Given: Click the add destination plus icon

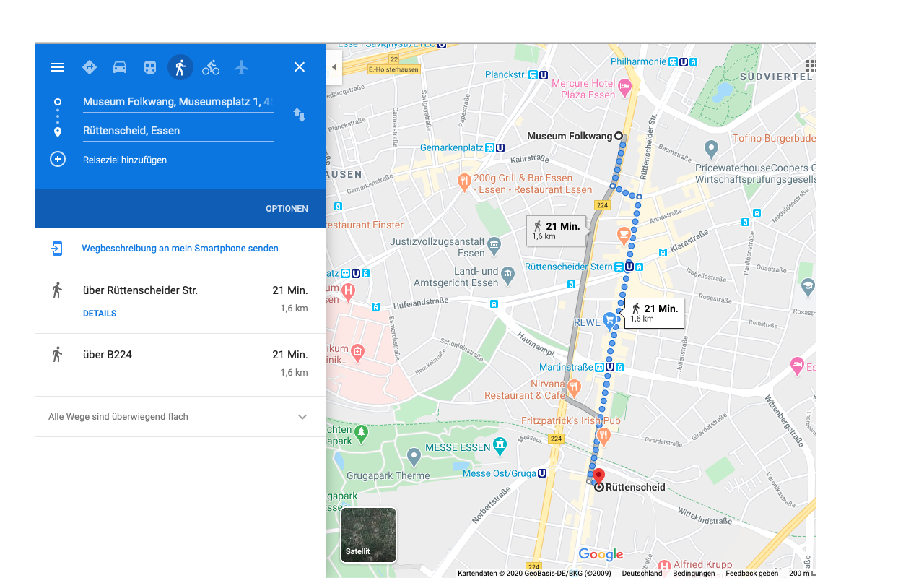Looking at the screenshot, I should tap(58, 159).
